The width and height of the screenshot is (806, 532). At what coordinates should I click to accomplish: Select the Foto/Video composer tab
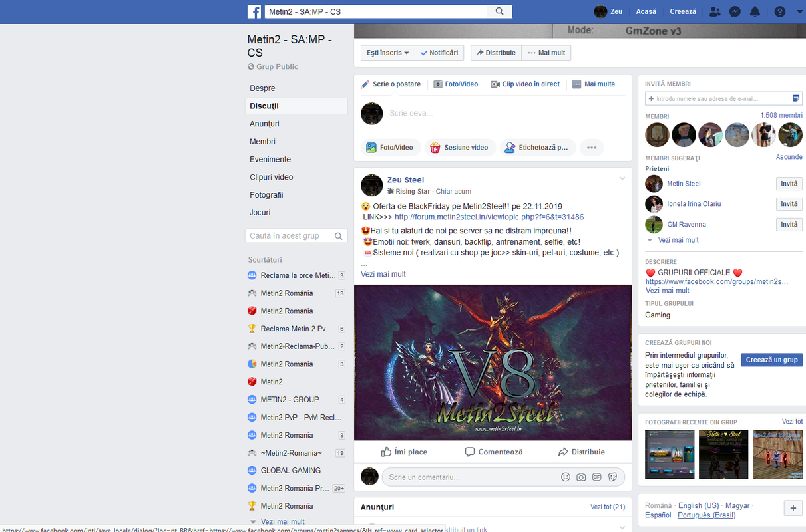(x=456, y=84)
